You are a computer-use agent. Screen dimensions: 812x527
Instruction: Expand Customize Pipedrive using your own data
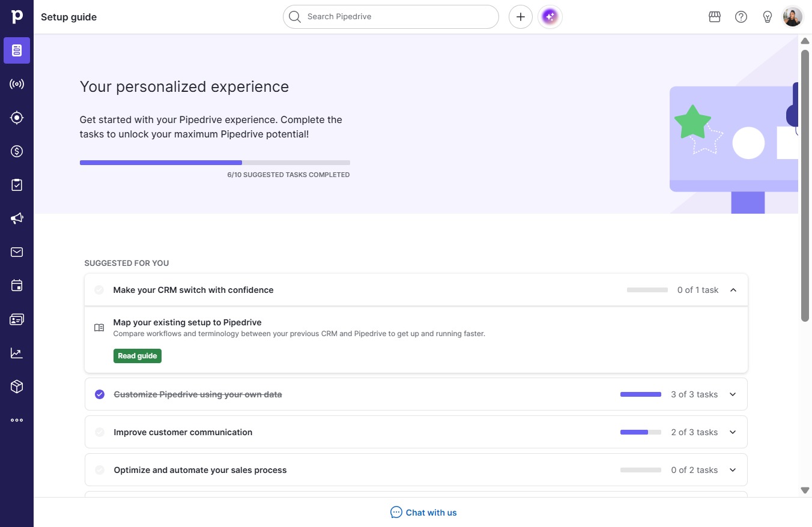pyautogui.click(x=733, y=394)
